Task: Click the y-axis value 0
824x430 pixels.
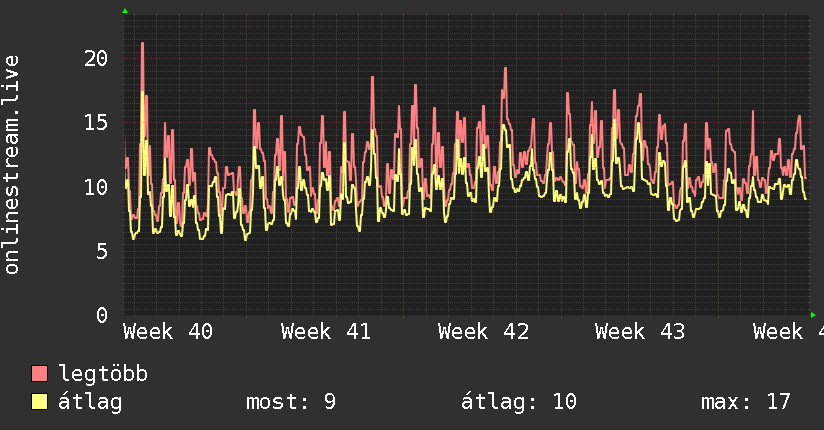Action: [x=102, y=315]
